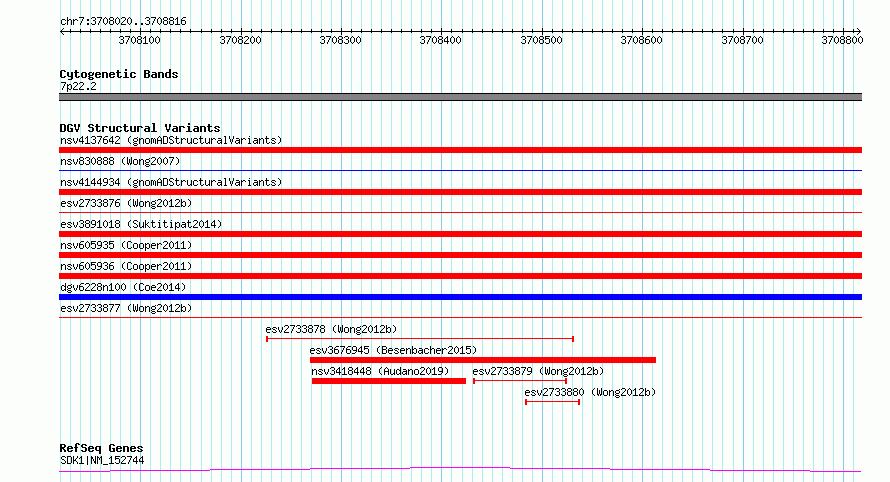Click the left arrow end of the ruler
Image resolution: width=890 pixels, height=482 pixels.
(x=62, y=31)
